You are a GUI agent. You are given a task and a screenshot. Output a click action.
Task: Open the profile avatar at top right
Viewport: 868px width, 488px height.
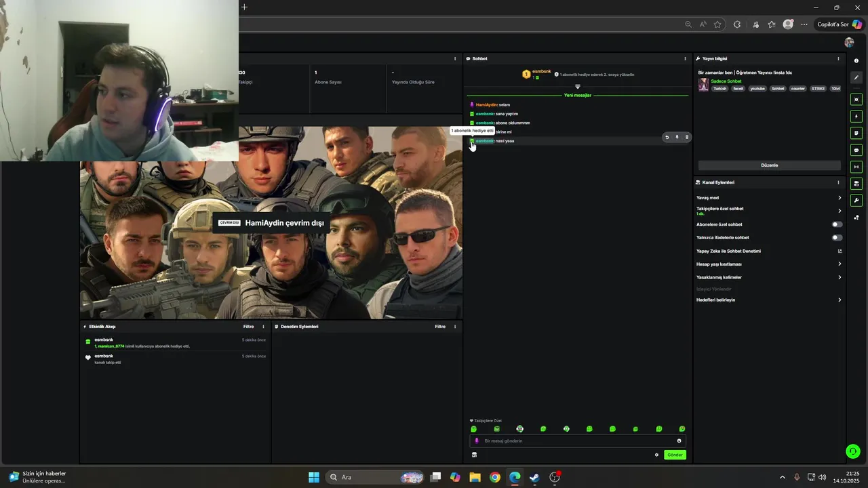point(849,43)
